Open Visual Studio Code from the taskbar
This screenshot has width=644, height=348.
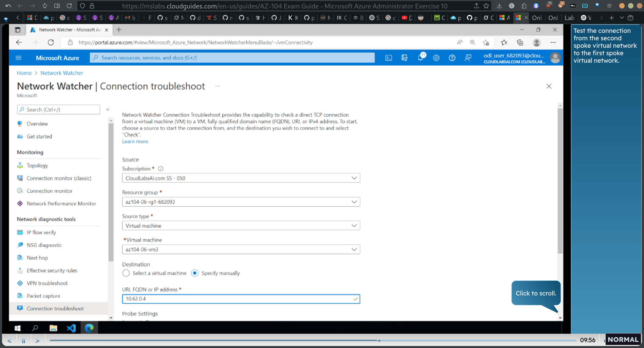click(71, 328)
